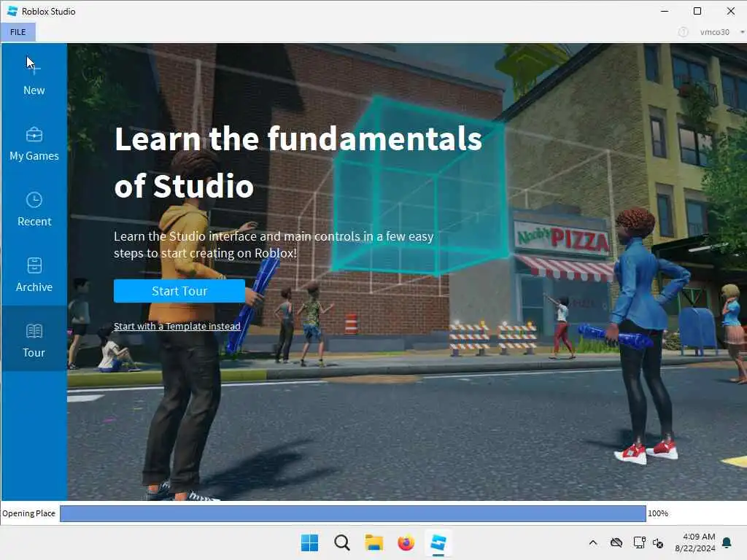
Task: Open the help icon beside username
Action: coord(683,32)
